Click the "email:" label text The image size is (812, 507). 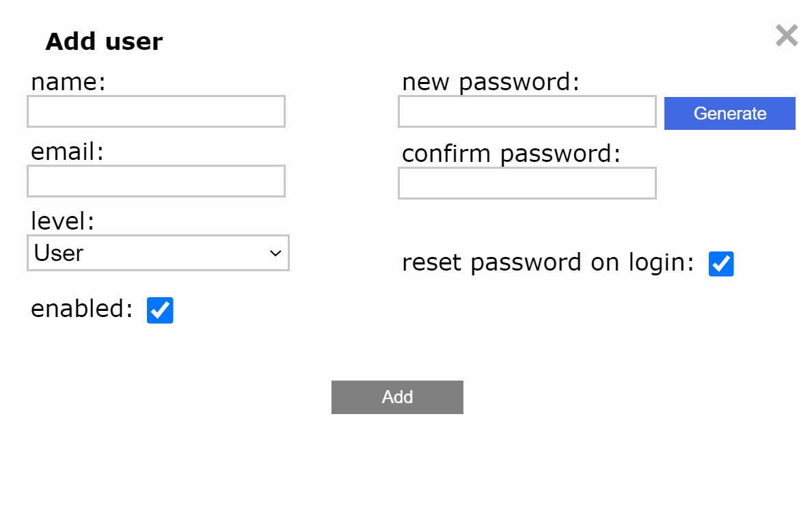click(x=67, y=152)
